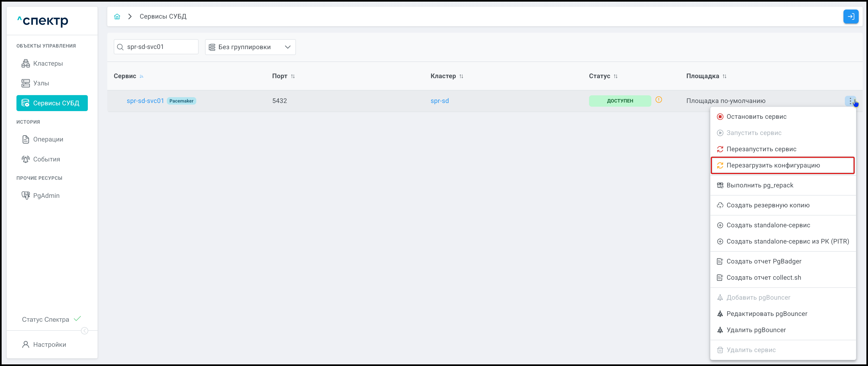Viewport: 868px width, 366px height.
Task: Click the orange warning status icon
Action: click(x=658, y=100)
